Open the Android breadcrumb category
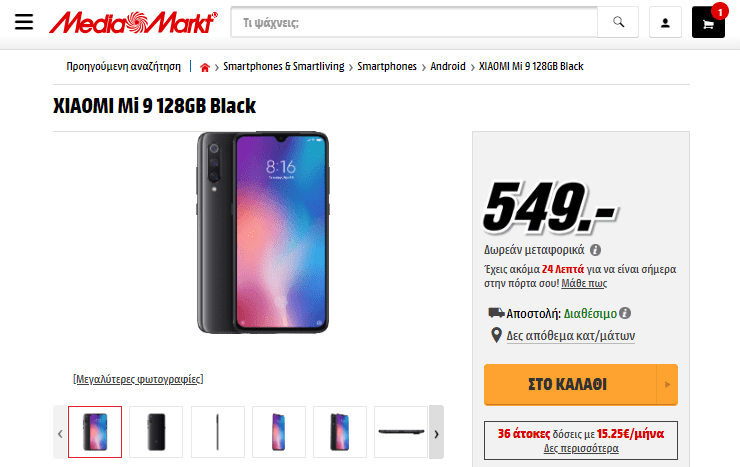Viewport: 740px width, 467px height. (448, 67)
